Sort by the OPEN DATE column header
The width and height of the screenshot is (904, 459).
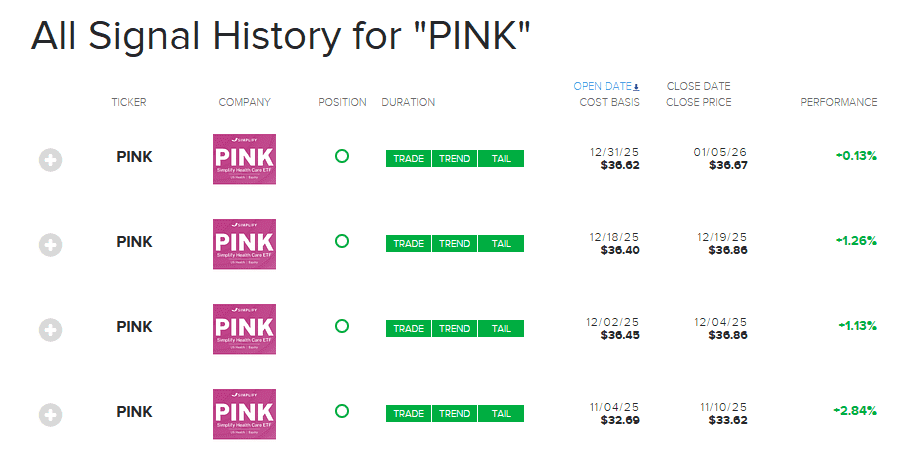coord(602,86)
